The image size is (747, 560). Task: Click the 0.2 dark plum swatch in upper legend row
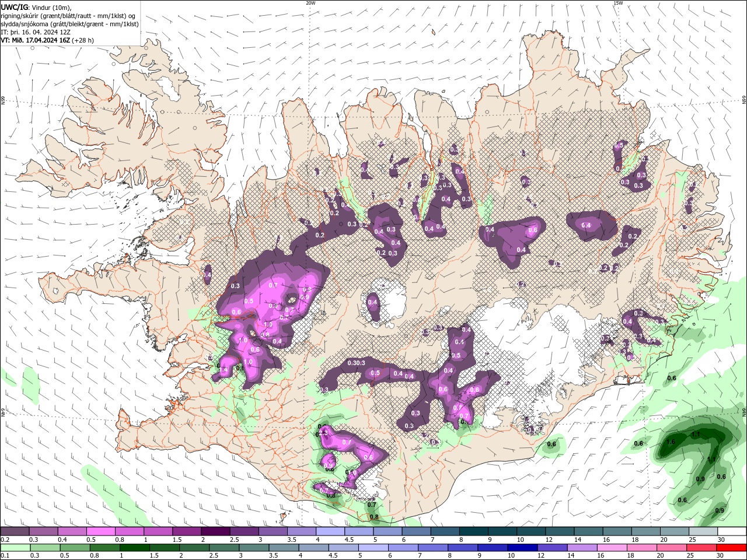click(15, 531)
